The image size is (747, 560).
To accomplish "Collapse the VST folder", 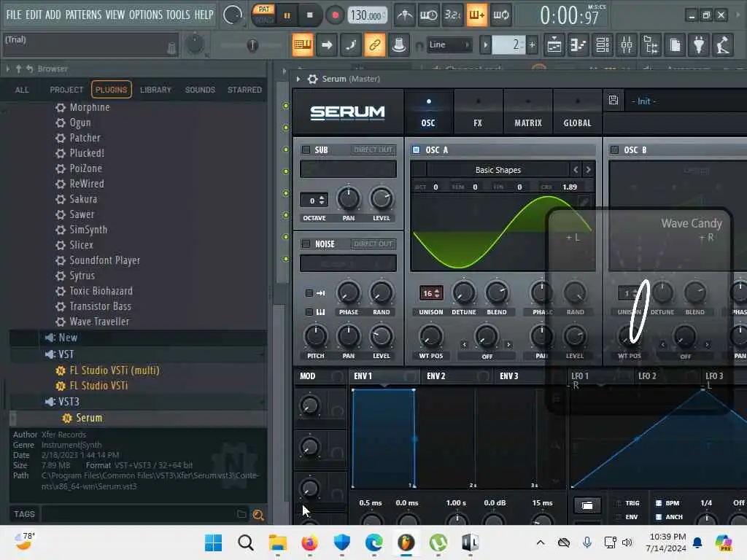I will pyautogui.click(x=66, y=354).
